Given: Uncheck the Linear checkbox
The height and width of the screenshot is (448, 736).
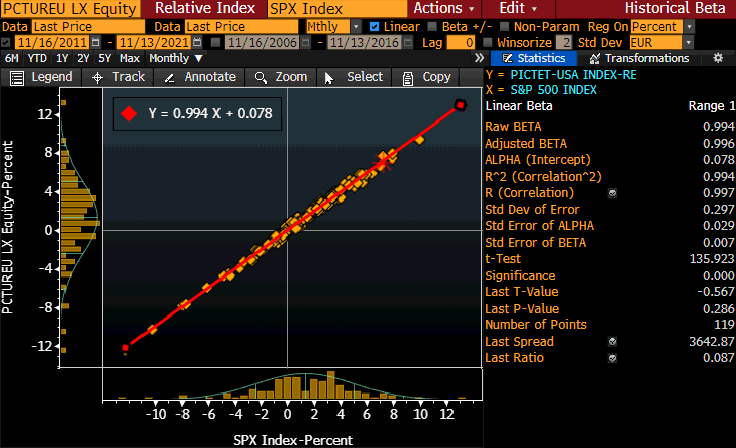Looking at the screenshot, I should (x=375, y=27).
